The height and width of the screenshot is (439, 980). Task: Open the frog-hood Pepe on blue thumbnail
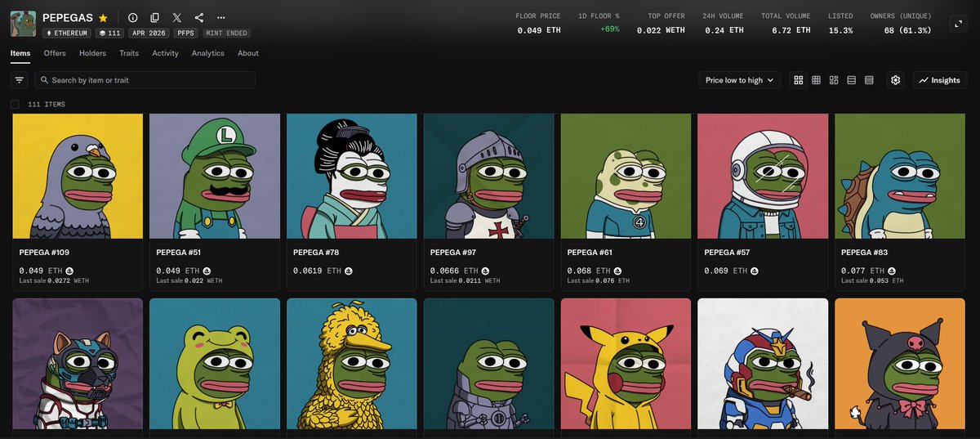[215, 364]
